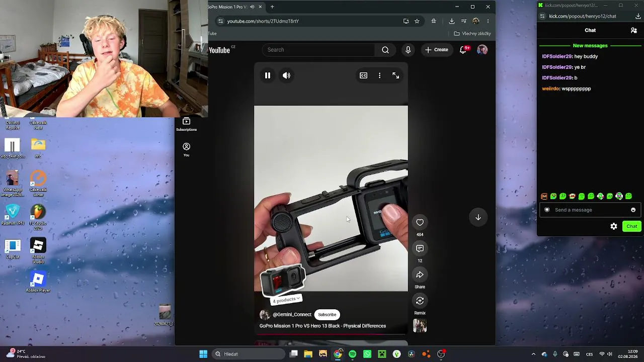This screenshot has width=644, height=362.
Task: Open the Všechny záložky bookmarks folder
Action: [472, 34]
